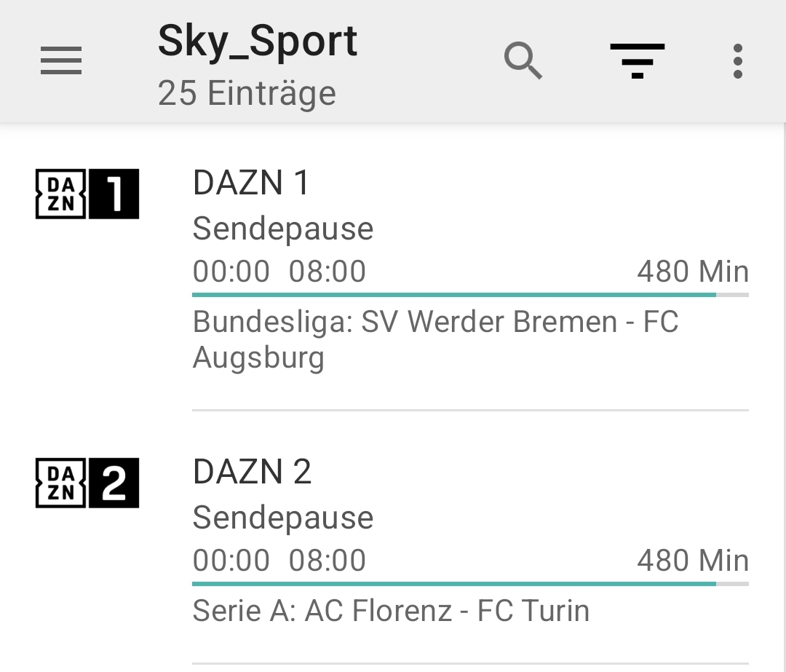
Task: Tap next show AC Florenz - FC Turin
Action: (391, 611)
